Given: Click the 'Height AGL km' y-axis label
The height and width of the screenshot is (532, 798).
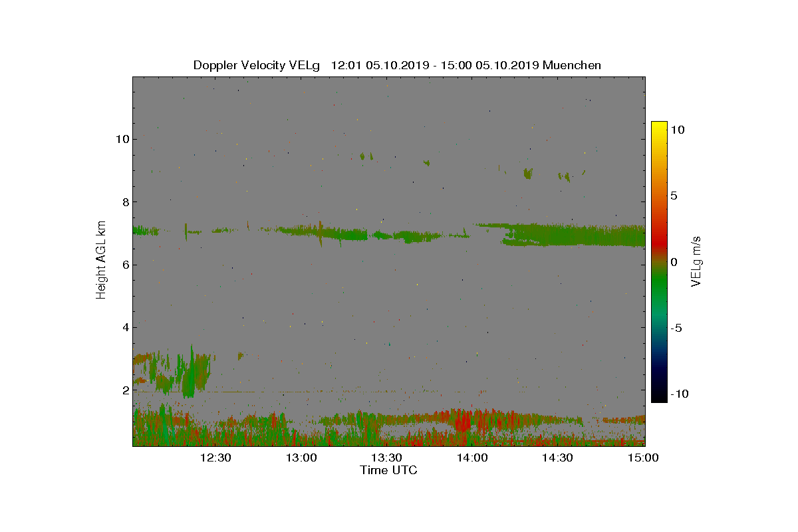Looking at the screenshot, I should tap(101, 259).
